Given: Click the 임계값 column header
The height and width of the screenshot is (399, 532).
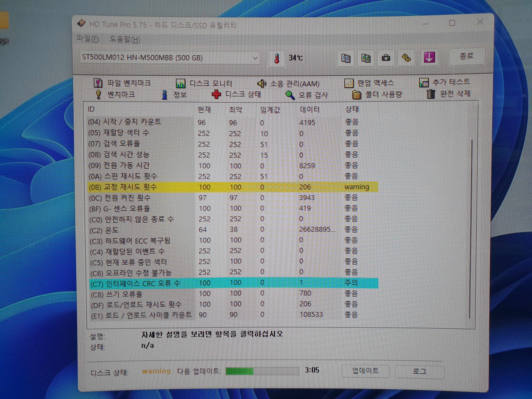Looking at the screenshot, I should (x=271, y=110).
